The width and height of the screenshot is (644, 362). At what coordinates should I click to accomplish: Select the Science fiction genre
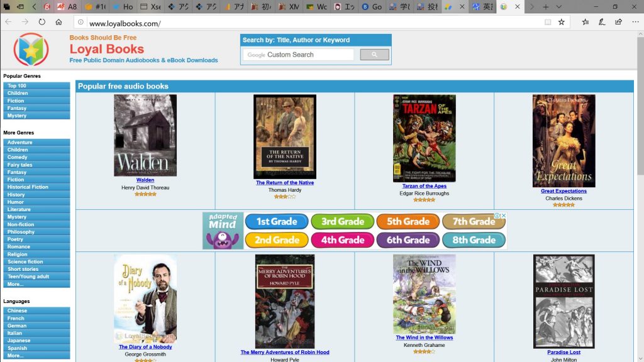tap(36, 262)
